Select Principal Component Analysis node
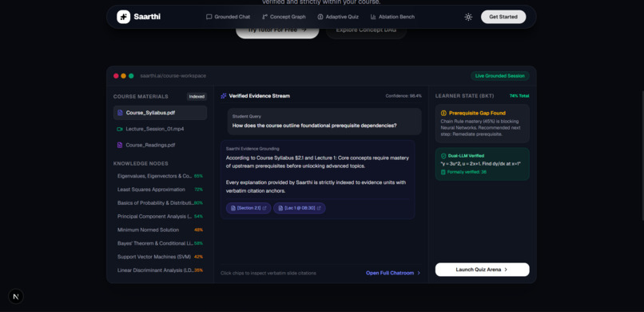Screen dimensions: 644x312 (160, 216)
